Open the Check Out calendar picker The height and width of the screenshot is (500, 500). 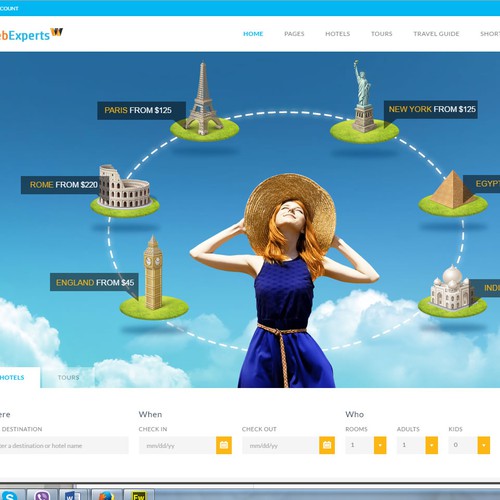(327, 445)
